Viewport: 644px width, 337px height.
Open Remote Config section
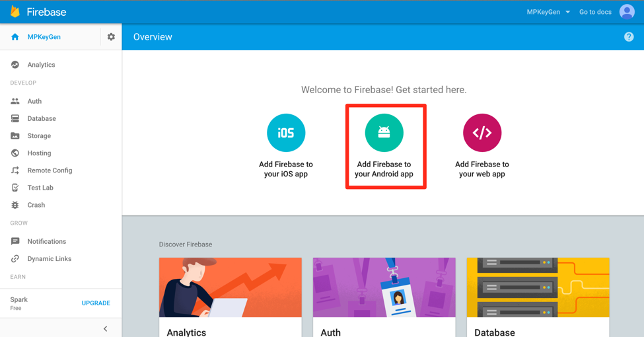[x=50, y=170]
